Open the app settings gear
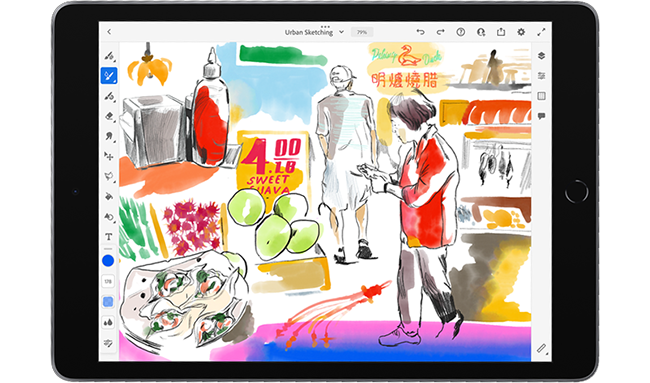650x383 pixels. 521,32
